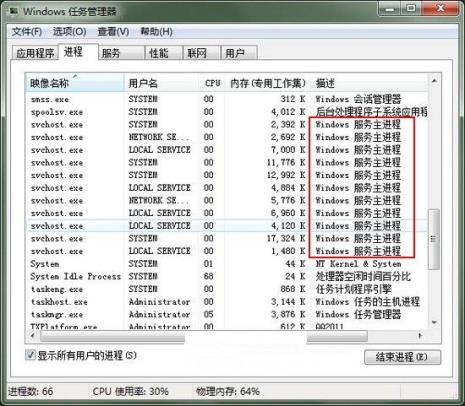Select the svchost.exe row using 2,692 K
The height and width of the screenshot is (406, 465).
227,137
